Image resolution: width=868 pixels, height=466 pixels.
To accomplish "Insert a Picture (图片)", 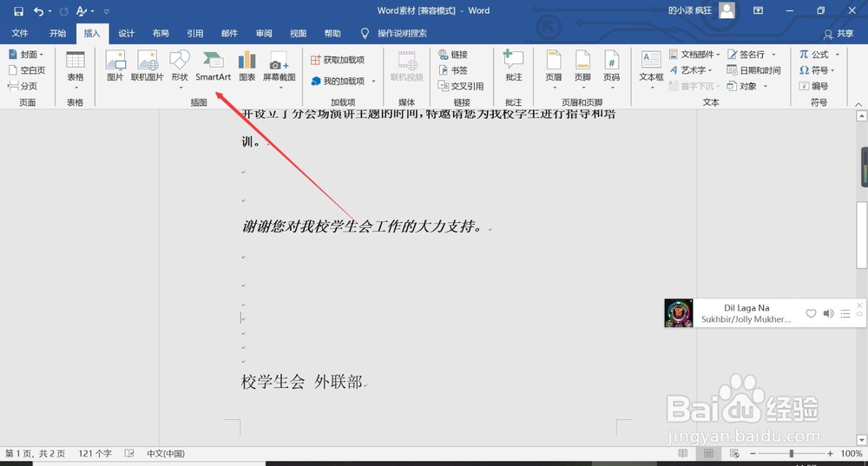I will click(115, 66).
